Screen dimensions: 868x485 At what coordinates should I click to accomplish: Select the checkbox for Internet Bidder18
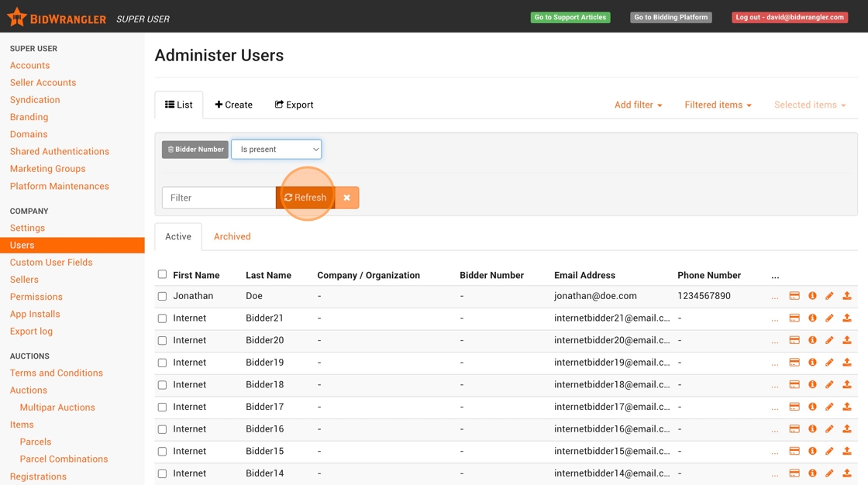click(x=162, y=385)
